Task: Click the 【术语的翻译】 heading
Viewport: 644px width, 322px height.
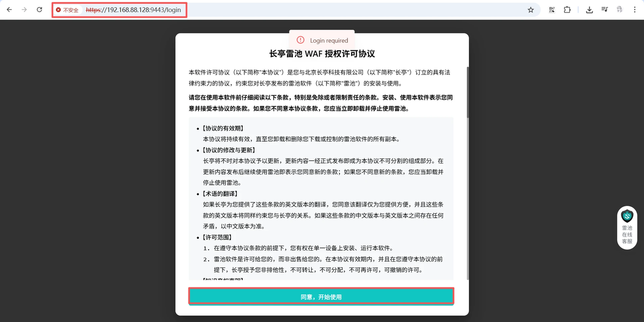Action: point(220,193)
